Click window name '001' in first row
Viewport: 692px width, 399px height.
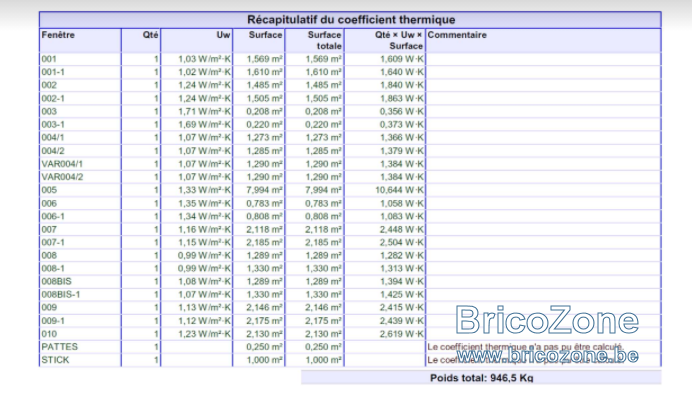coord(49,59)
